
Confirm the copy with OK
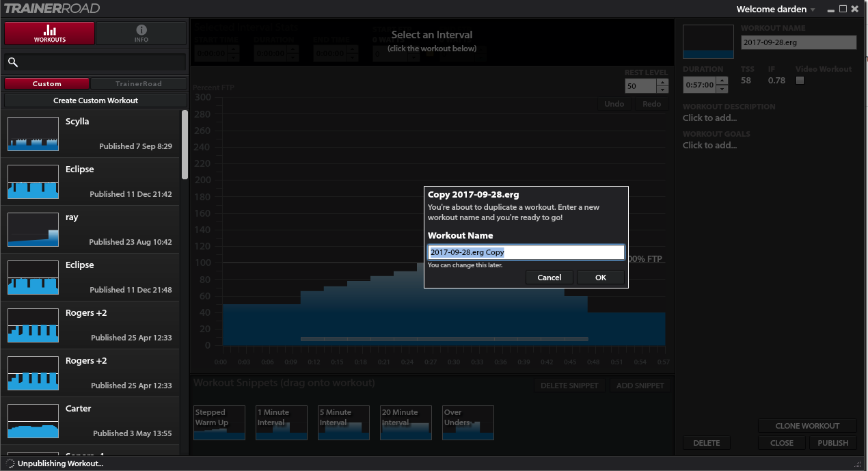(x=601, y=278)
